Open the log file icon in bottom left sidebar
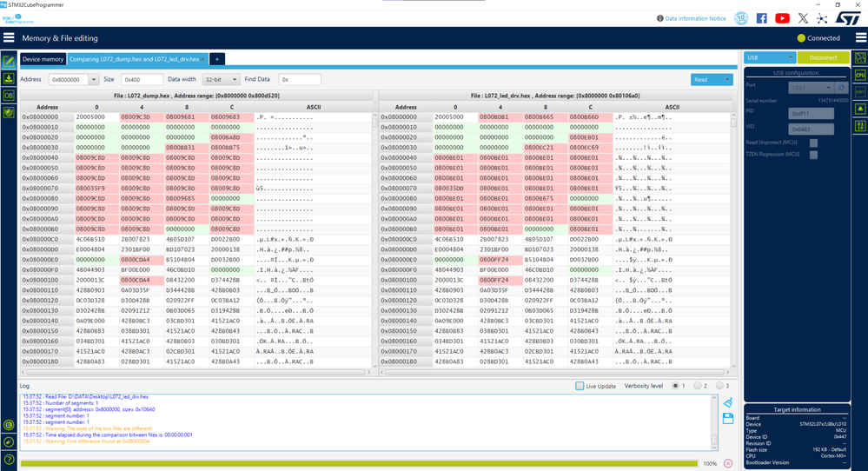 (9, 425)
